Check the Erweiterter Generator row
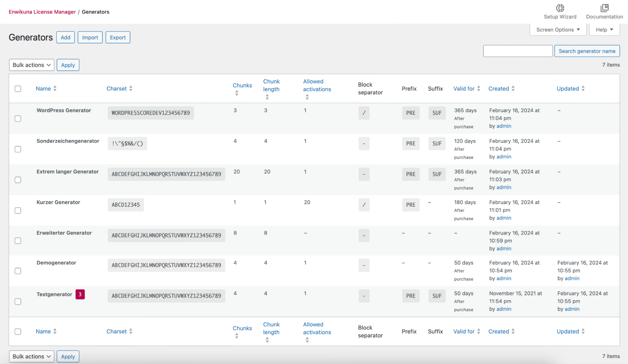This screenshot has width=628, height=364. tap(18, 241)
